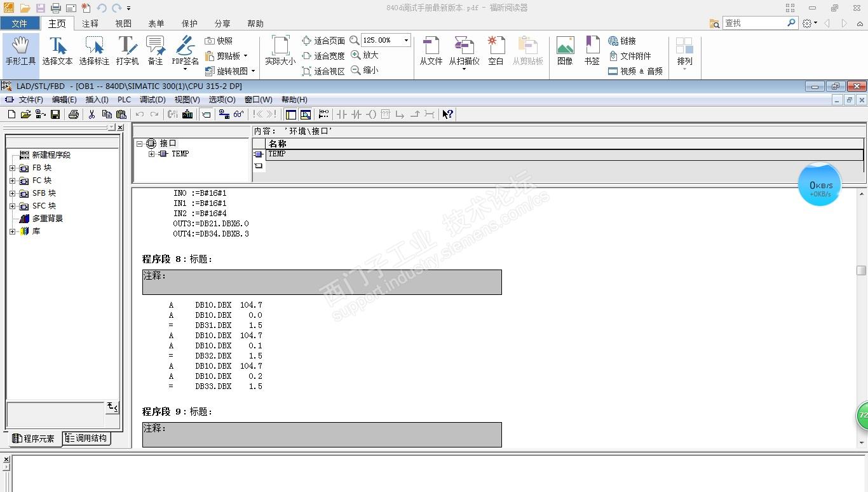The height and width of the screenshot is (492, 868).
Task: Open the 选项(O) menu in STEP 7
Action: (x=222, y=100)
